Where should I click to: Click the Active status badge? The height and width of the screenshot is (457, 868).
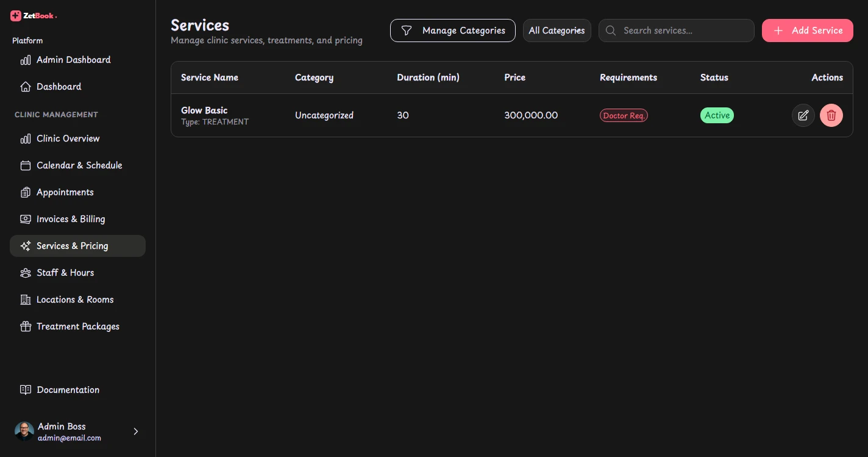click(717, 115)
